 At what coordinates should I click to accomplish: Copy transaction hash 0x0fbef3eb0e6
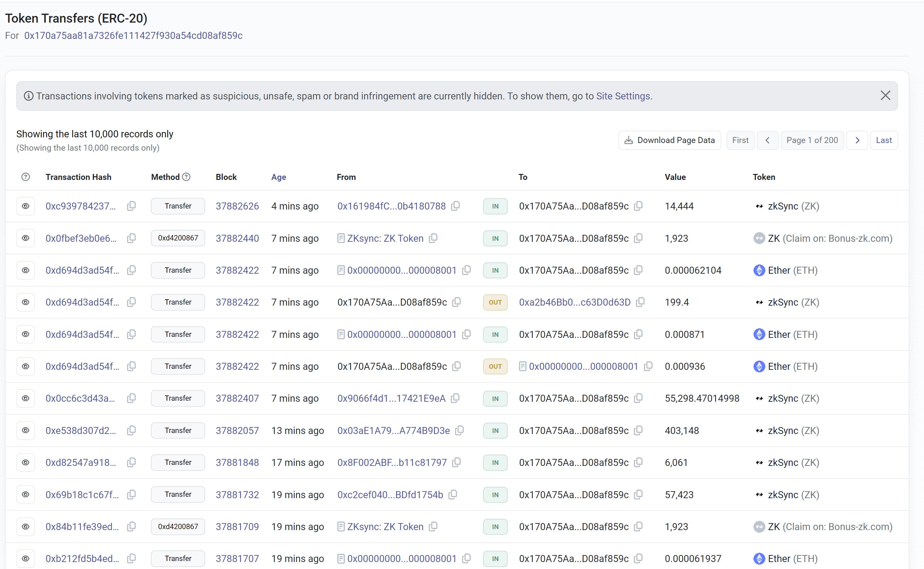(131, 238)
